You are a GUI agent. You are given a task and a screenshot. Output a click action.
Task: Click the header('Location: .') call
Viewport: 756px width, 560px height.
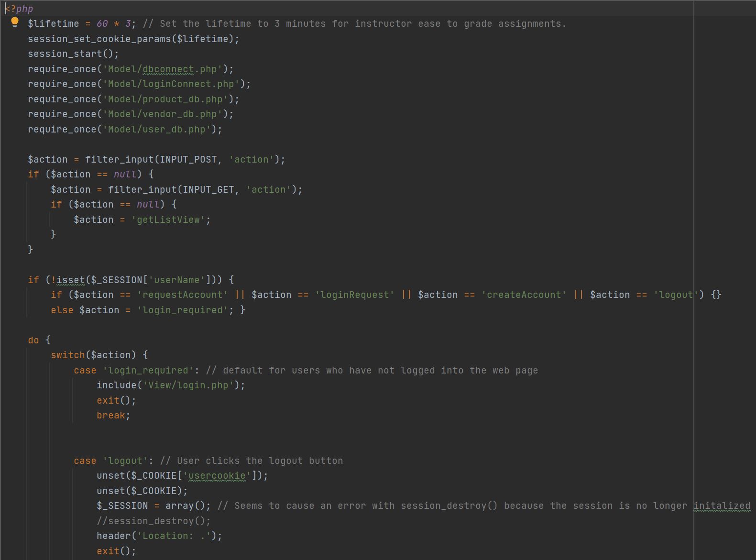click(159, 536)
